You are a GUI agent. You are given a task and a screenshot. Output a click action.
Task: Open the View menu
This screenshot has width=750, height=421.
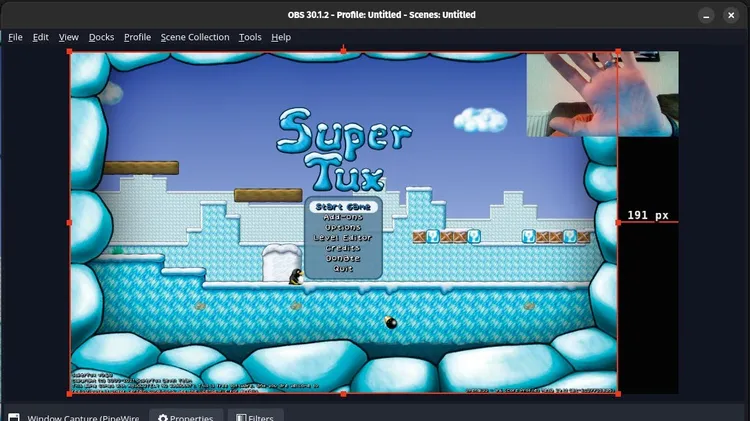click(x=68, y=37)
